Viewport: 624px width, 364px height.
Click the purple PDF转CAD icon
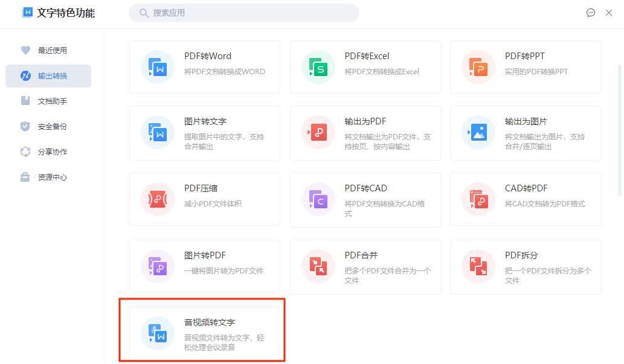pyautogui.click(x=318, y=199)
